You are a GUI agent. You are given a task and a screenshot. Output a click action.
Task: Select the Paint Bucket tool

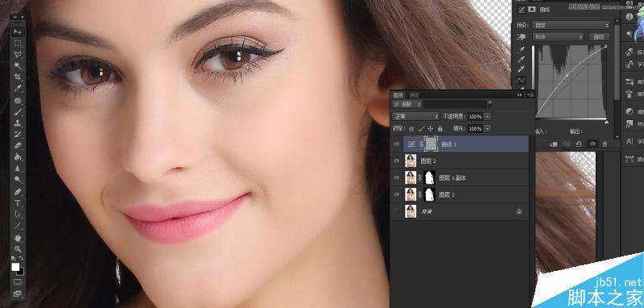18,156
